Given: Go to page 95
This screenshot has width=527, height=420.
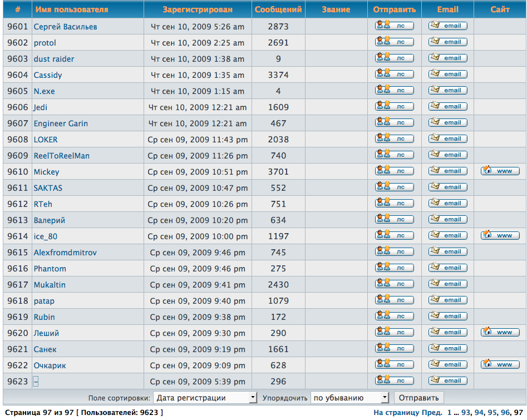Looking at the screenshot, I should pos(492,413).
